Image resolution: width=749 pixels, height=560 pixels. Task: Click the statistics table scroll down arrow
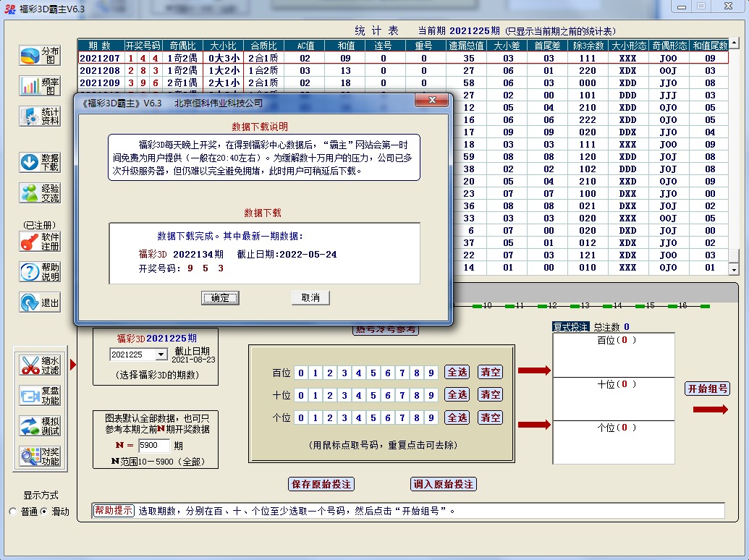tap(734, 269)
